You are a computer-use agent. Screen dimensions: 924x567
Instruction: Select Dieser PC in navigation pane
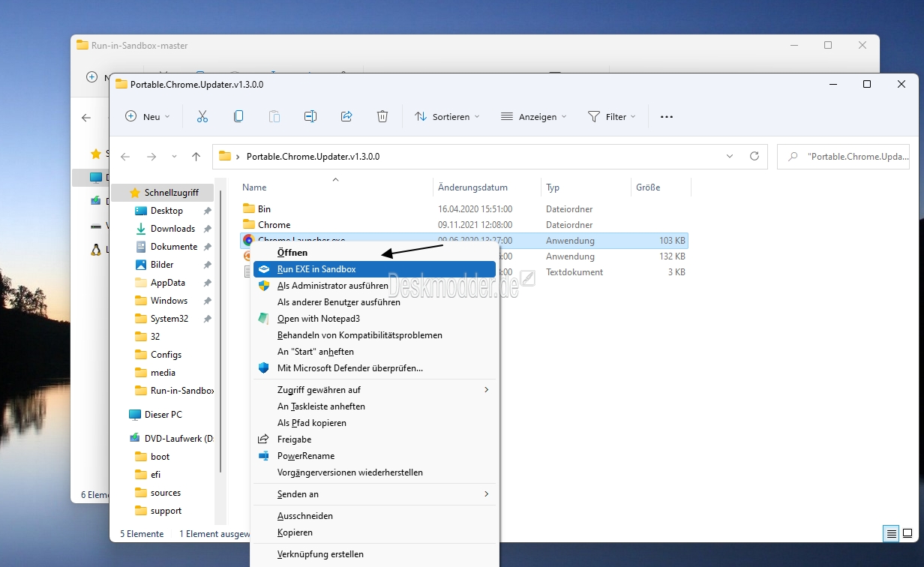(163, 415)
